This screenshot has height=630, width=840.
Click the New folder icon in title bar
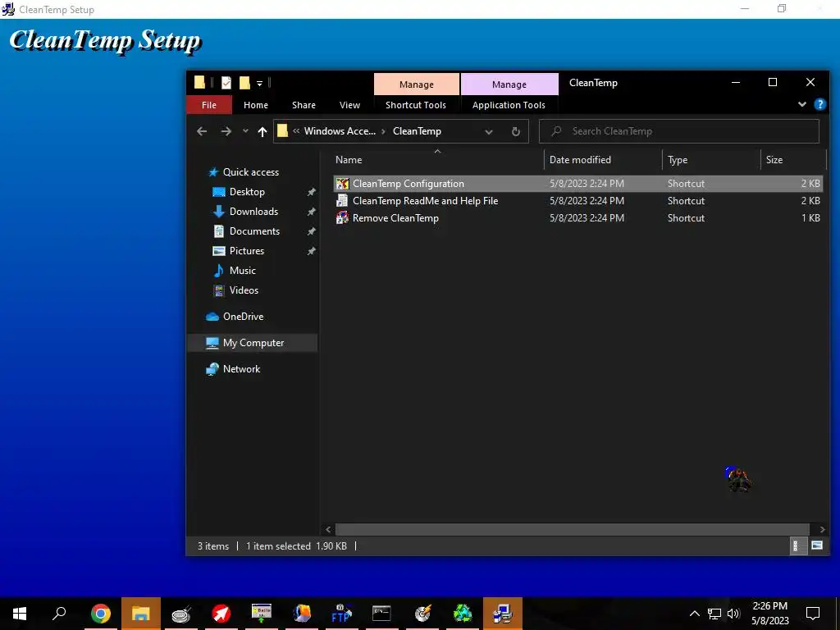(x=244, y=83)
